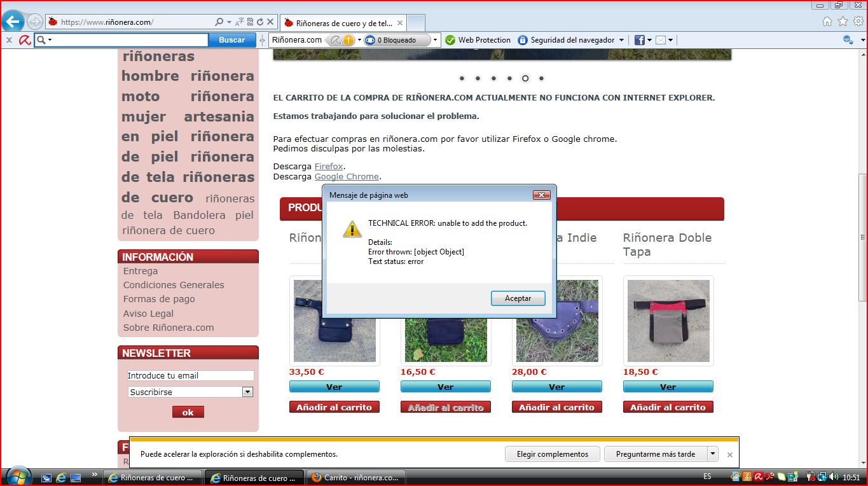Open the Suscribirse combo box
This screenshot has width=868, height=486.
pyautogui.click(x=191, y=392)
